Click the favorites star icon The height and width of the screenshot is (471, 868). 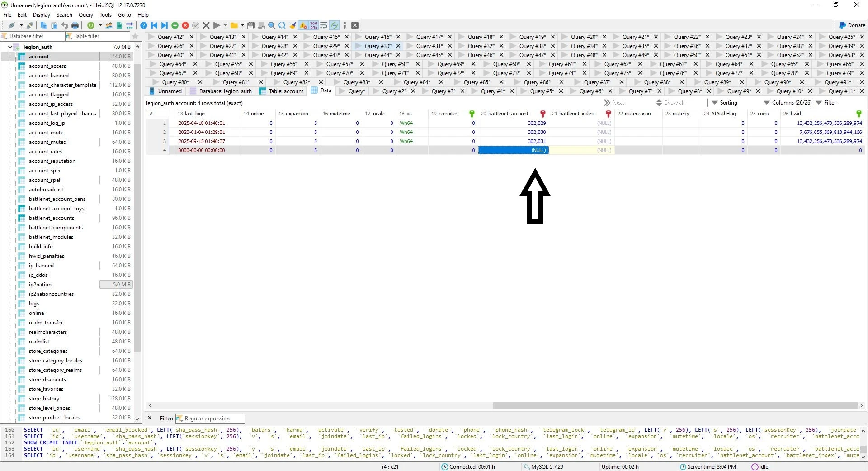point(135,36)
